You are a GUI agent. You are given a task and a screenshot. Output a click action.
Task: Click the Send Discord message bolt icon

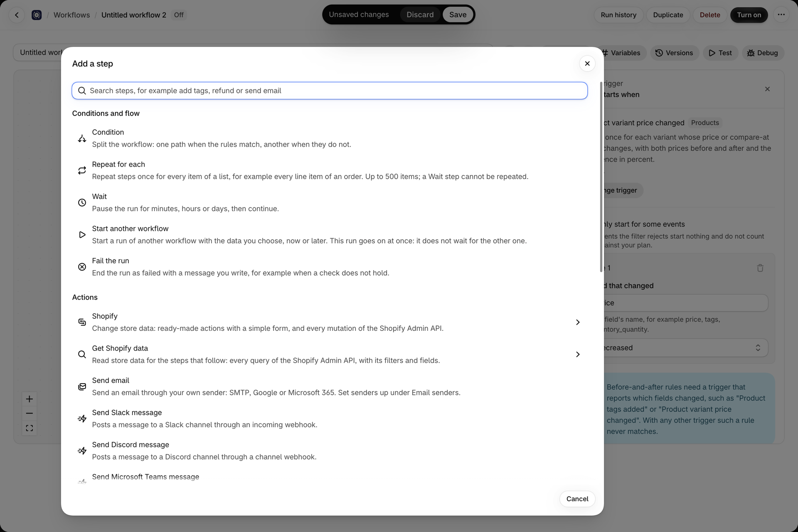[82, 451]
